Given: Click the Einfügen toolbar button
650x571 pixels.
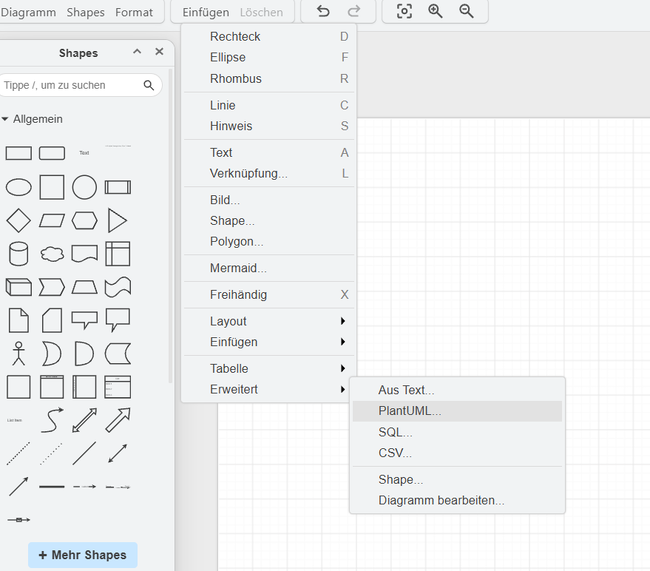Looking at the screenshot, I should coord(206,12).
